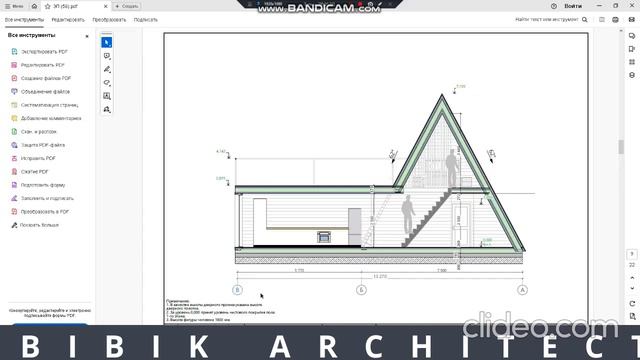The height and width of the screenshot is (360, 640).
Task: Open the Сжатие PDF tool
Action: [34, 171]
